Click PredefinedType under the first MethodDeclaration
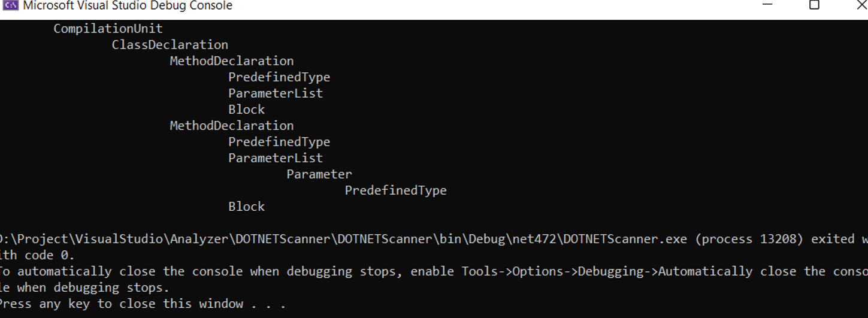 pyautogui.click(x=279, y=77)
